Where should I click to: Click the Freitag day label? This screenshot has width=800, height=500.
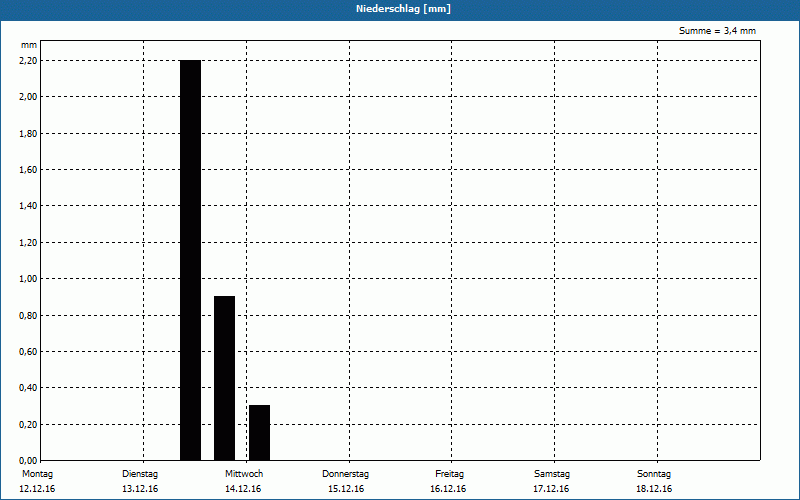click(449, 474)
